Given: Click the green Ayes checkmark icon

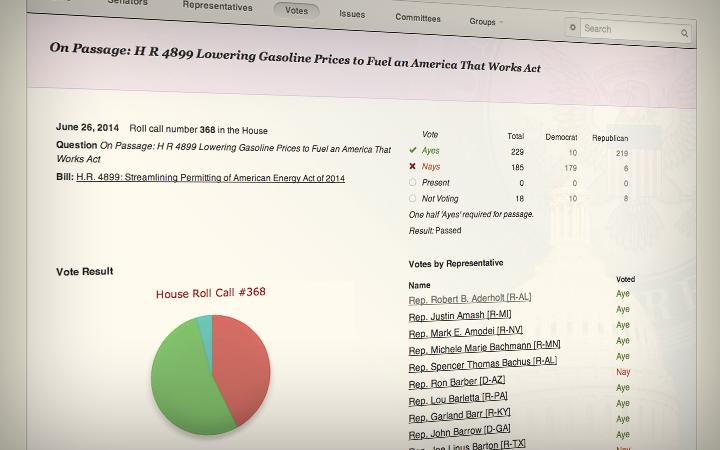Looking at the screenshot, I should pyautogui.click(x=413, y=150).
